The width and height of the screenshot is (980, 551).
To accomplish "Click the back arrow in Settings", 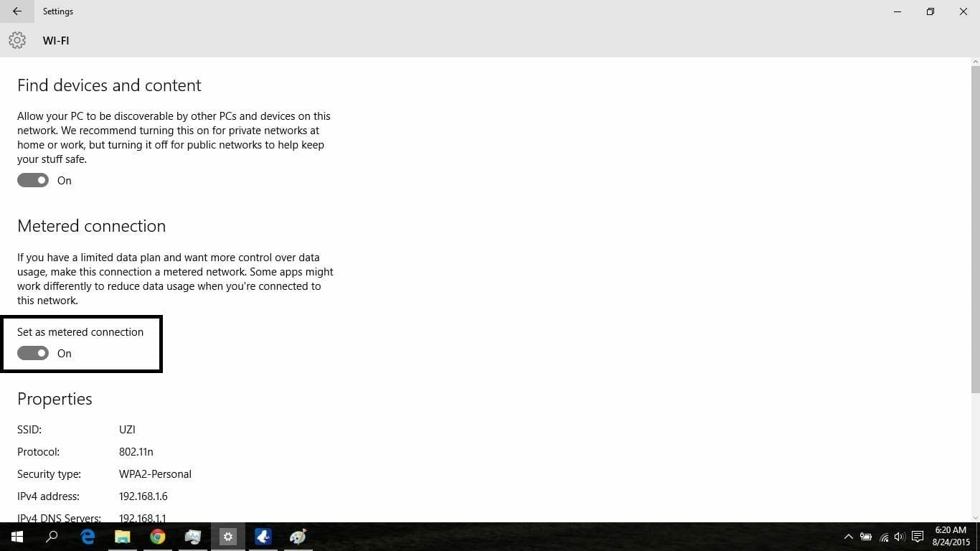I will pos(17,11).
